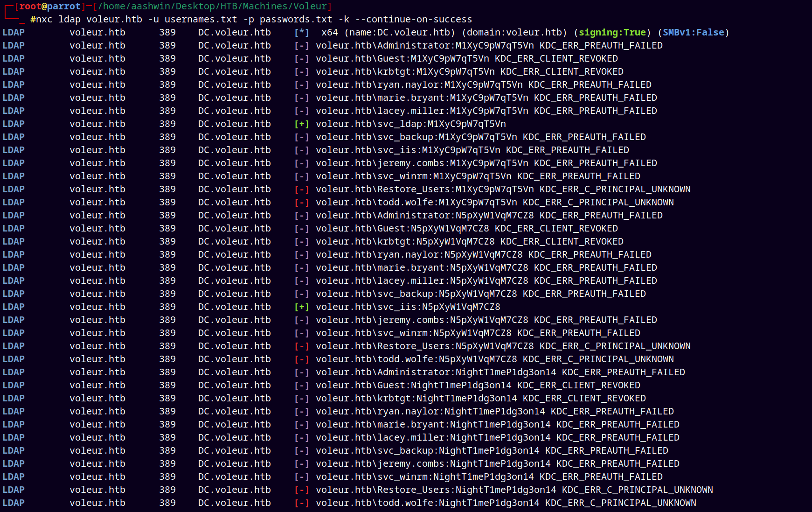Click the successful svc_iis:N5pXyW1VqM7CZ8 credential
Viewport: 812px width, 512px height.
click(408, 307)
